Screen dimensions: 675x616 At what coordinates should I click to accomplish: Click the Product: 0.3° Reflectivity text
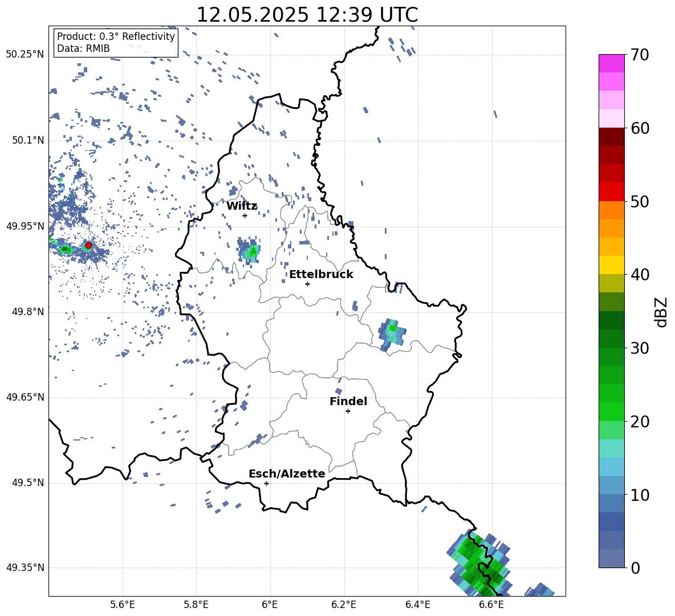tap(116, 36)
